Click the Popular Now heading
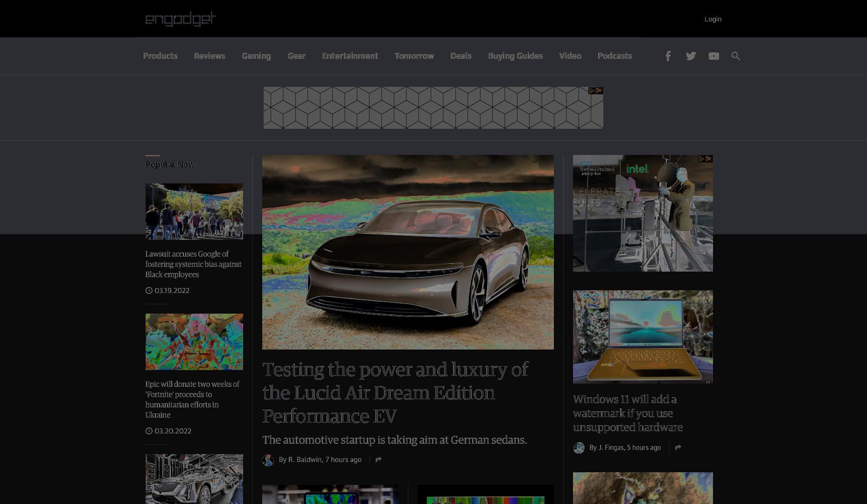The width and height of the screenshot is (867, 504). pos(170,165)
